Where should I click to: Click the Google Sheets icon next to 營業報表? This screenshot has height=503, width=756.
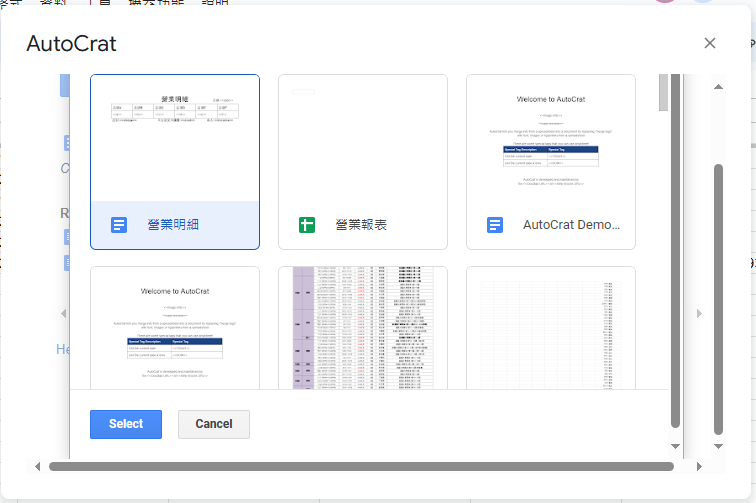click(307, 225)
